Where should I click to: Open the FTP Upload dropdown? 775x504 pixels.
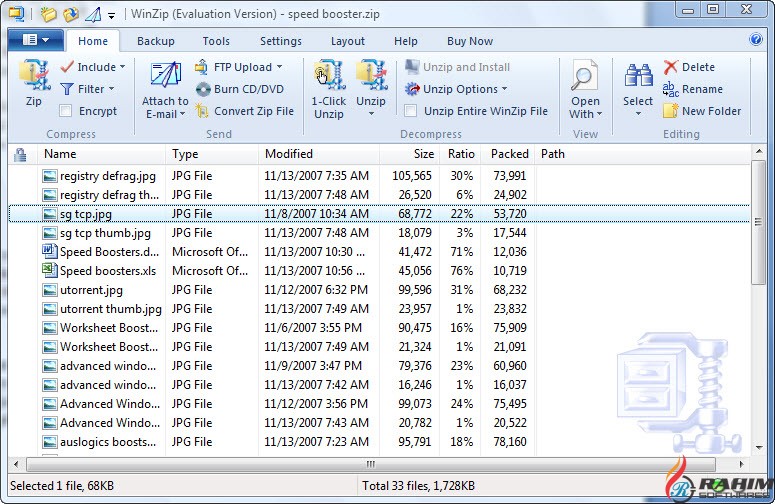click(279, 67)
